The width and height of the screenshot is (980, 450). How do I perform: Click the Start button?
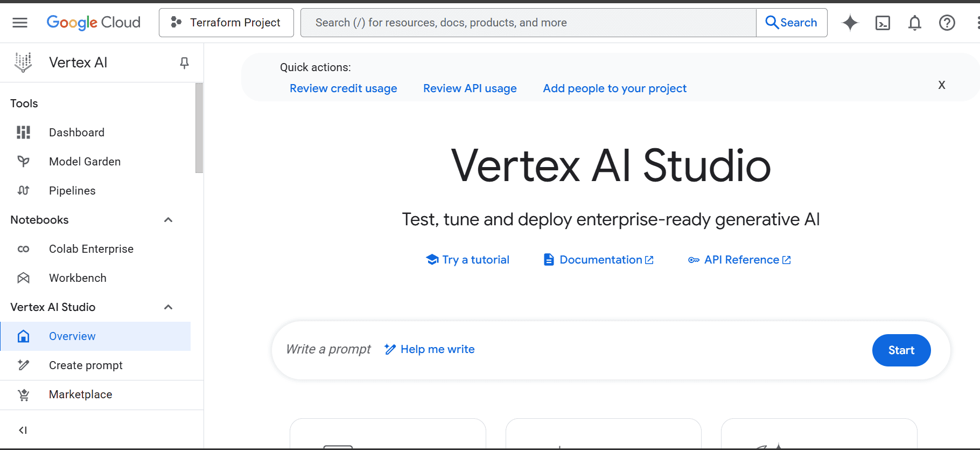(x=901, y=350)
